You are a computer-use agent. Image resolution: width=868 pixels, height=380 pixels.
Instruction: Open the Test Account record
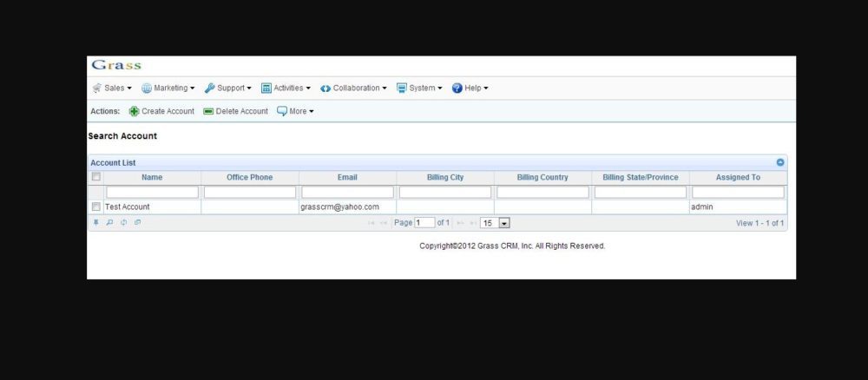pyautogui.click(x=127, y=207)
